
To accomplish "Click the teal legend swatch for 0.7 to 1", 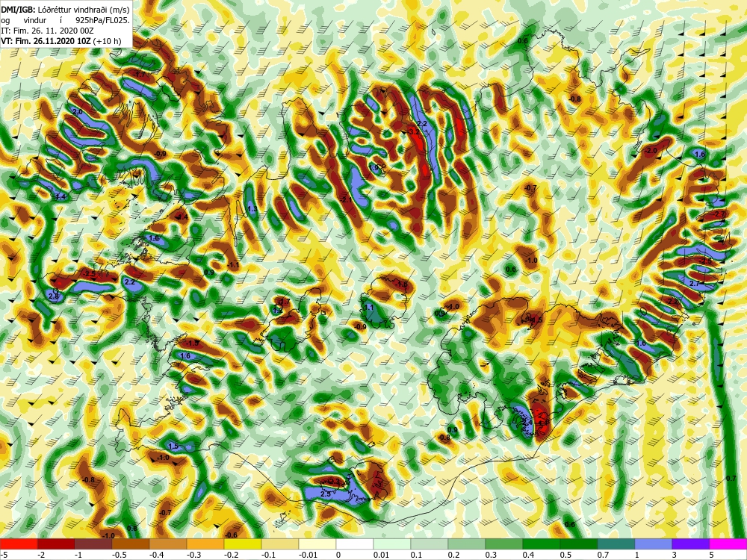I will point(616,544).
